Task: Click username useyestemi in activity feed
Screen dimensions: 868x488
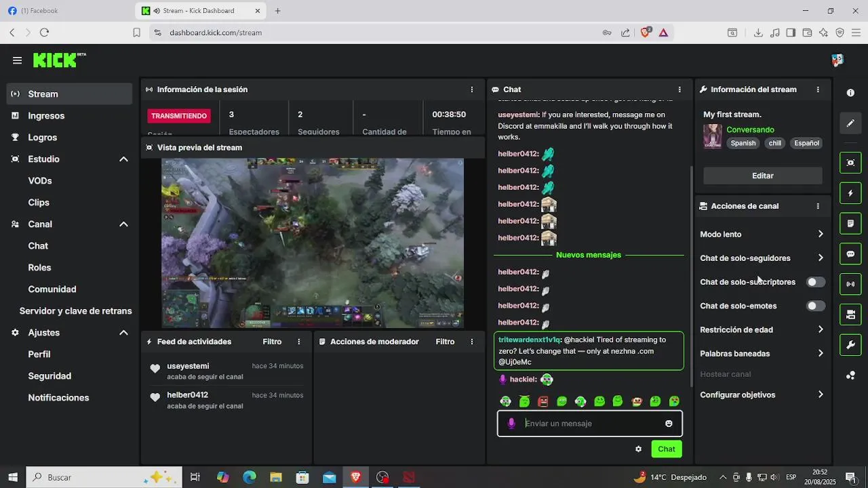Action: point(188,366)
